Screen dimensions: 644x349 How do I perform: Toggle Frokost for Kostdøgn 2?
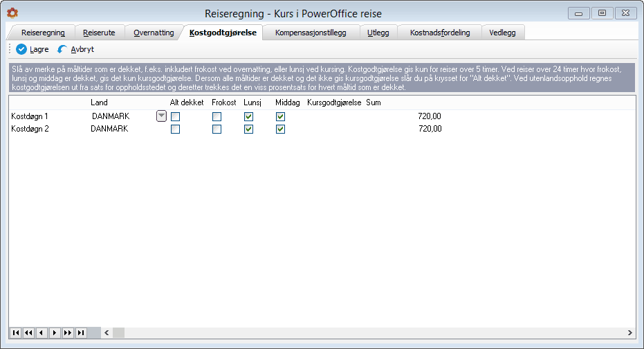pyautogui.click(x=217, y=129)
